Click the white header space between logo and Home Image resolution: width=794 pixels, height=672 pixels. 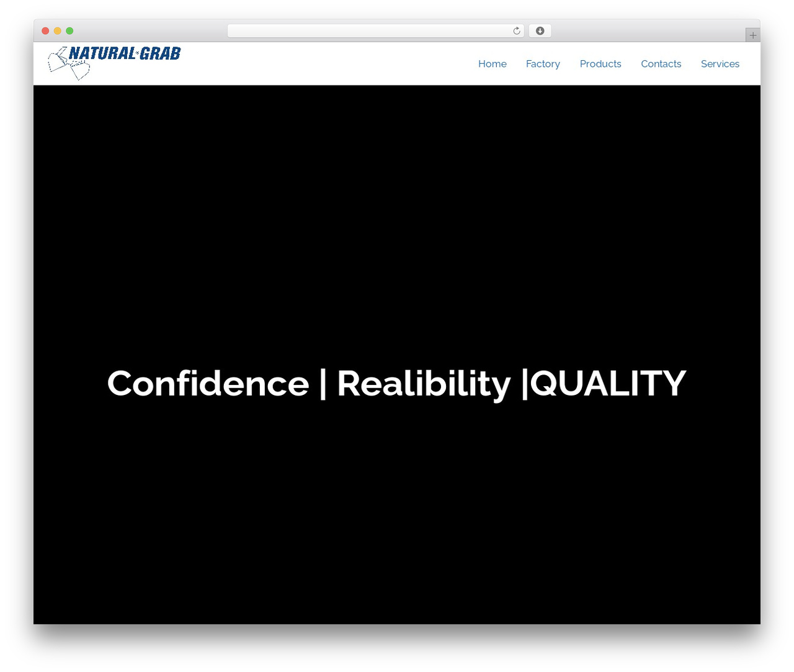coord(329,64)
